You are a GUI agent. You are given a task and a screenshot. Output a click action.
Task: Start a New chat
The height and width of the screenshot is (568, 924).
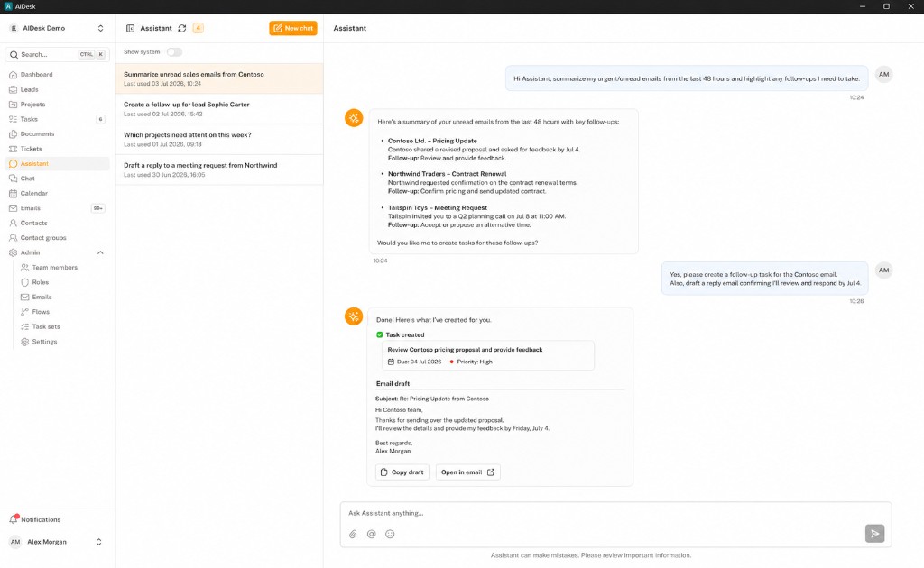(x=293, y=28)
